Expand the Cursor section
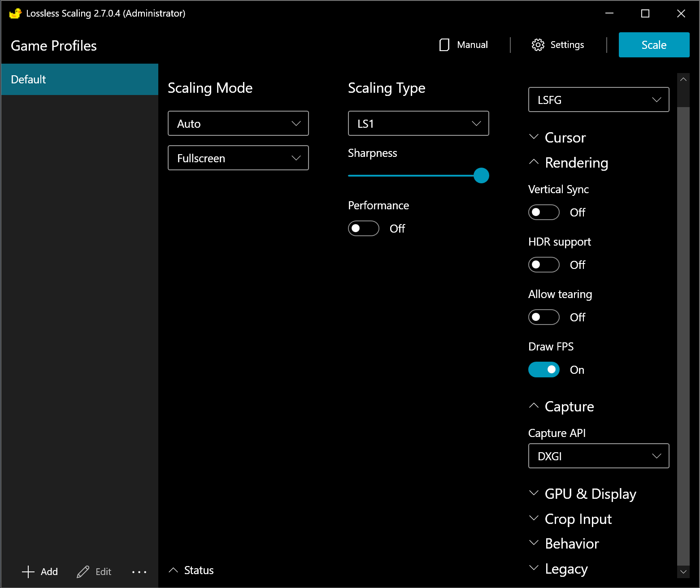 (558, 137)
